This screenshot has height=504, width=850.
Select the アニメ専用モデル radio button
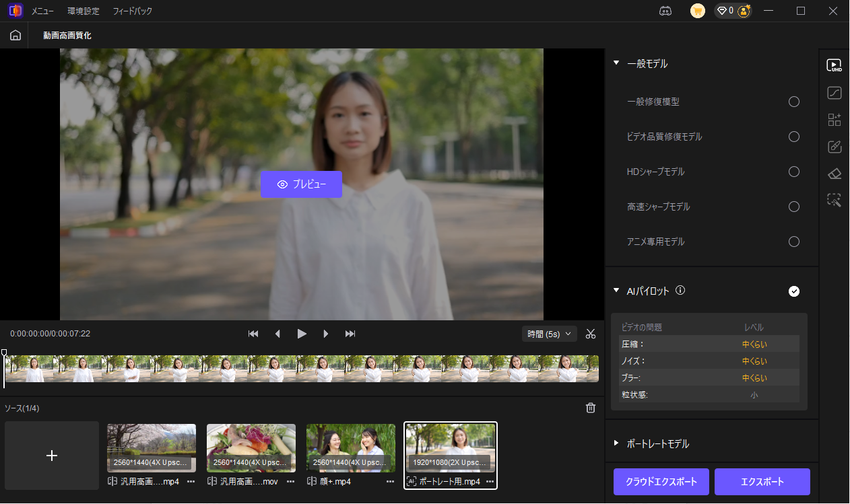(x=794, y=242)
